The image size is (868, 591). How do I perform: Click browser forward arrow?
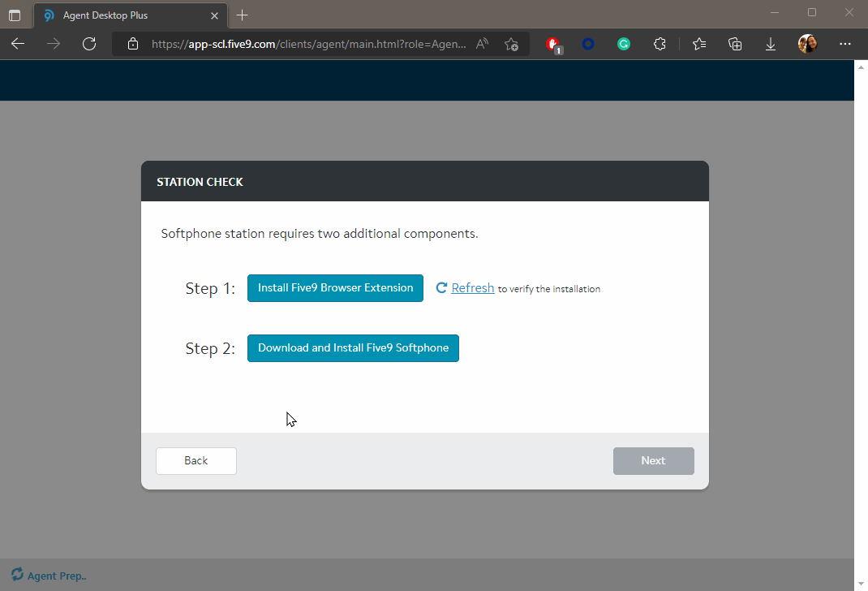pyautogui.click(x=54, y=44)
